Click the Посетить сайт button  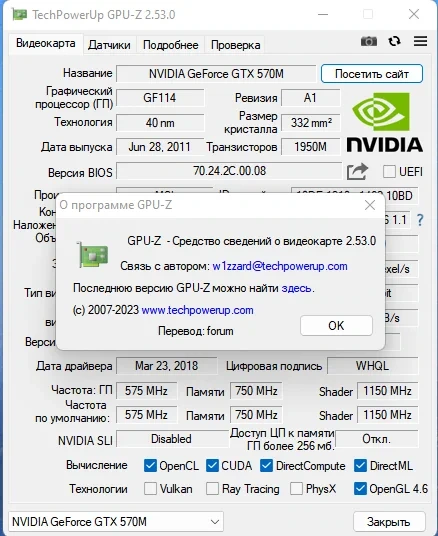point(372,74)
